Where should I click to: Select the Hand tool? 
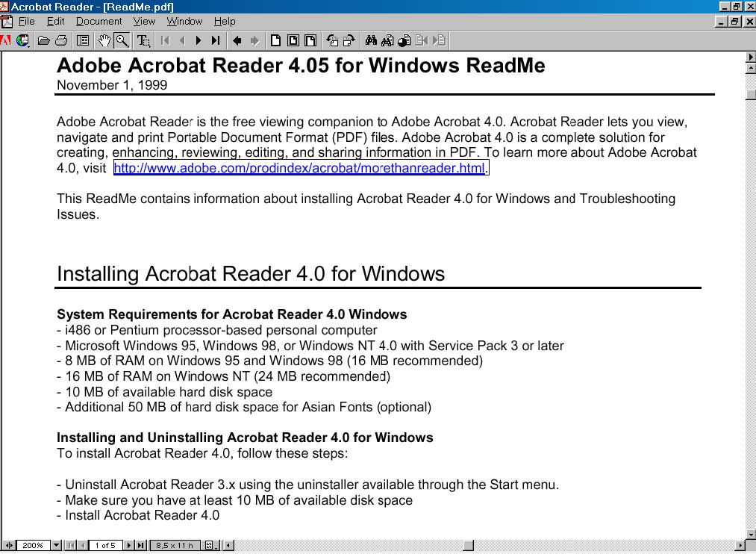(104, 40)
